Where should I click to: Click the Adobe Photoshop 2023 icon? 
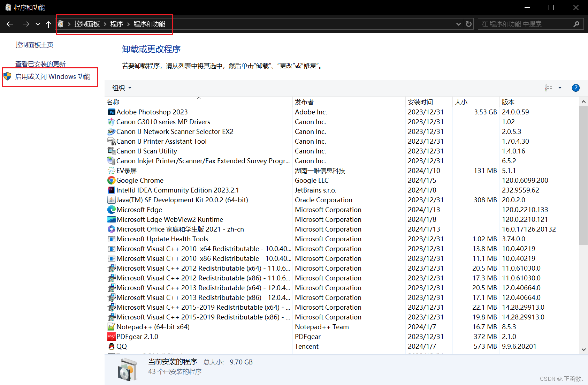[111, 112]
